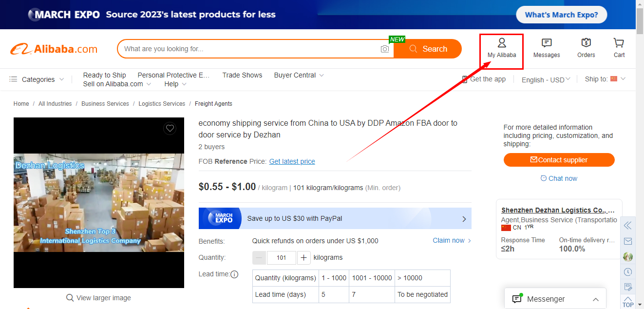The height and width of the screenshot is (309, 644).
Task: Expand the Categories dropdown
Action: point(37,79)
